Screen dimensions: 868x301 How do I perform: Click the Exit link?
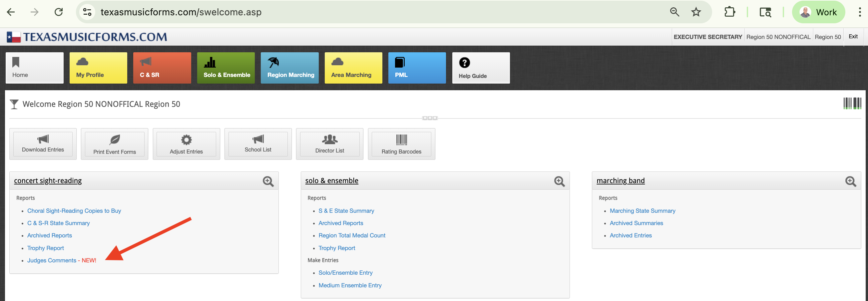pos(853,36)
